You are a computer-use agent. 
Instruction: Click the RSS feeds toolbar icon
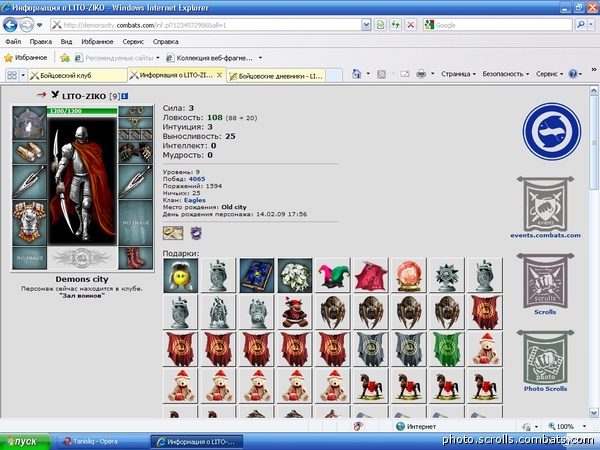(x=382, y=74)
